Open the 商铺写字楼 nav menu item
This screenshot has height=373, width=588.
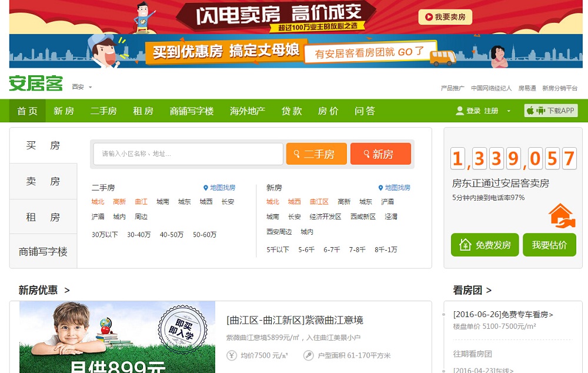192,111
